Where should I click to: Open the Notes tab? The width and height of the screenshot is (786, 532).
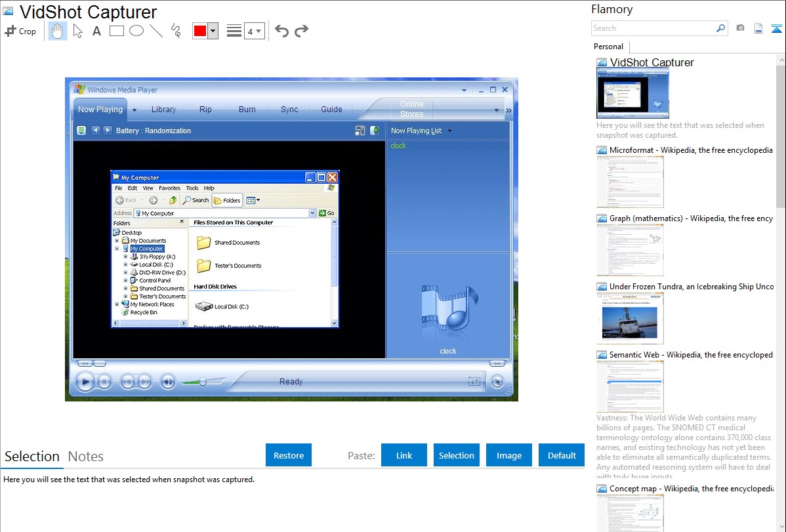86,457
